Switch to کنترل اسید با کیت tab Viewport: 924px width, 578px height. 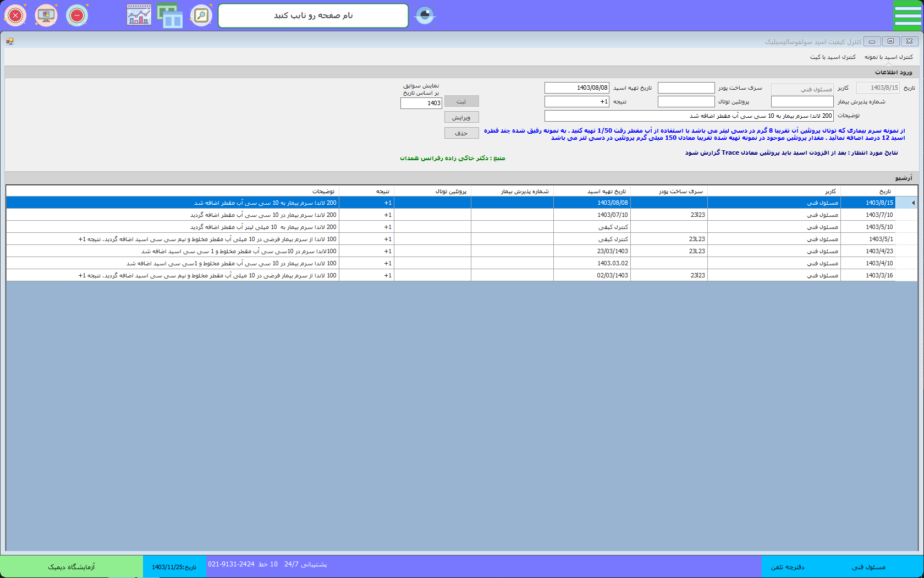pyautogui.click(x=832, y=57)
